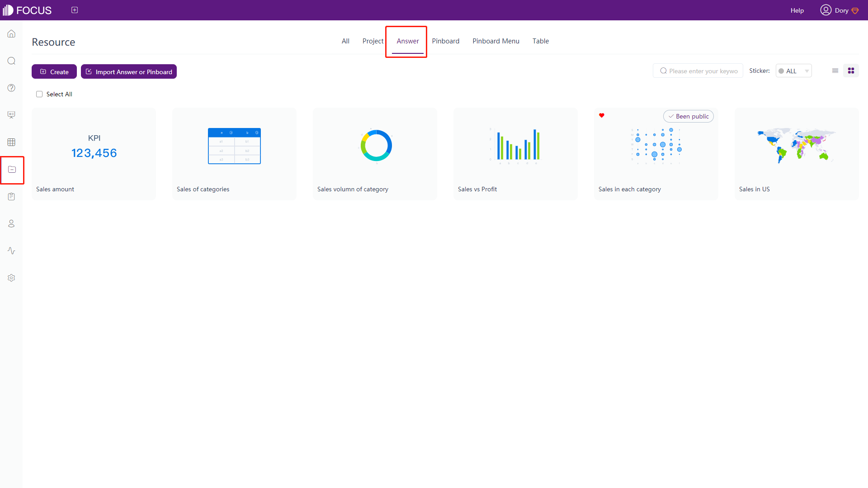
Task: Open the Pinboard presentation icon in sidebar
Action: coord(11,115)
